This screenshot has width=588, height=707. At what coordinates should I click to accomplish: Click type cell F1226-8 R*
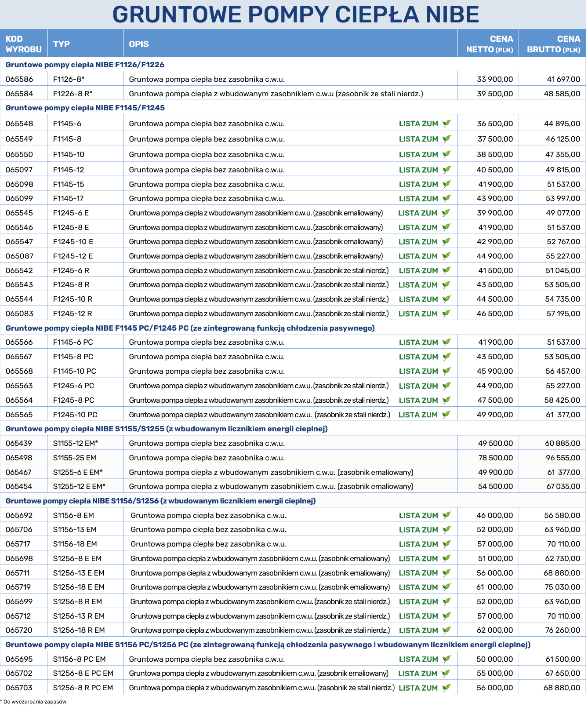pyautogui.click(x=73, y=94)
